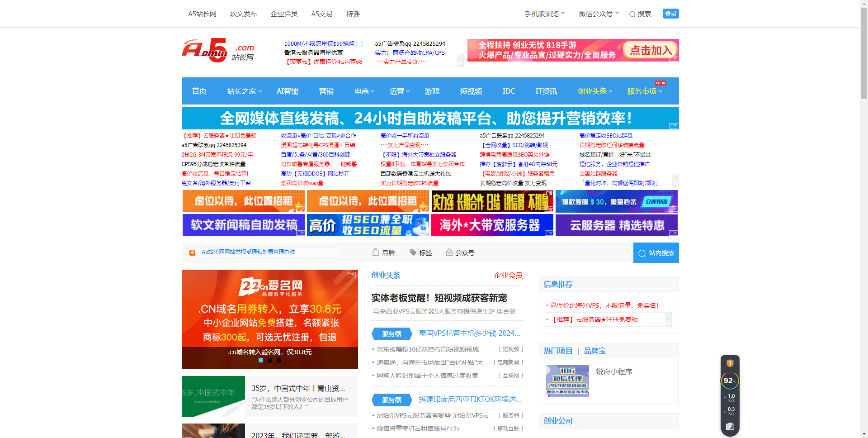Image resolution: width=868 pixels, height=438 pixels.
Task: Click A5站长网网站举报受理和处置管理办法 notice
Action: (x=248, y=252)
